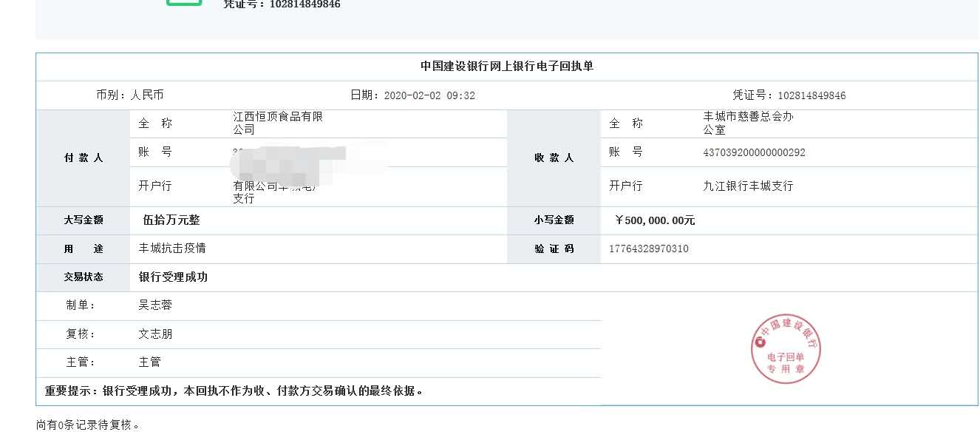This screenshot has width=980, height=446.
Task: Select status 银行受理成功
Action: (x=173, y=277)
